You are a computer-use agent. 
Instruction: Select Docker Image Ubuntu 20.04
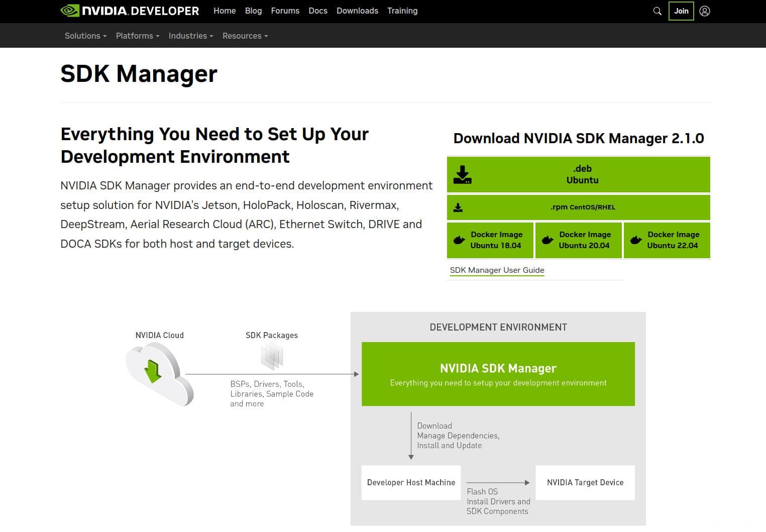[579, 240]
